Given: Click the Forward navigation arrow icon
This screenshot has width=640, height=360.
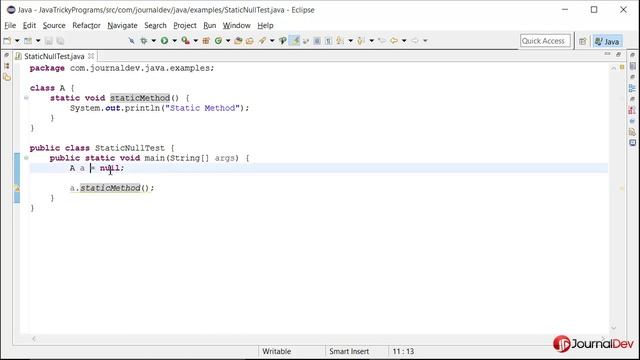Looking at the screenshot, I should (x=415, y=41).
